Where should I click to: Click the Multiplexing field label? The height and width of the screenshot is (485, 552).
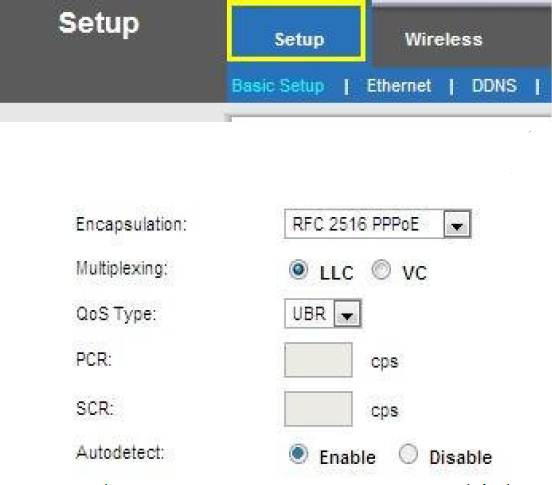tap(122, 269)
